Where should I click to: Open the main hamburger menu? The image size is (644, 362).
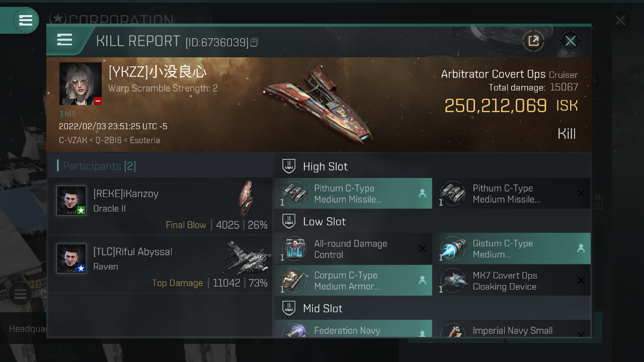pyautogui.click(x=25, y=21)
